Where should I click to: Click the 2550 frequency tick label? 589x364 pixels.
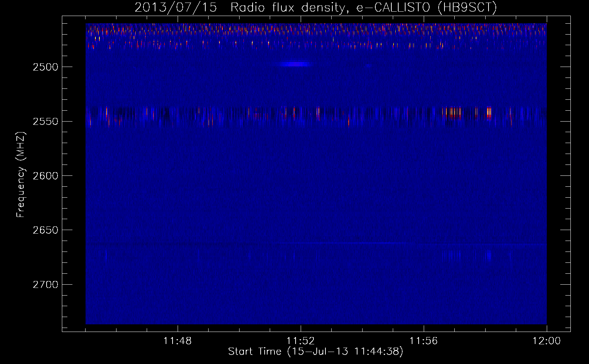click(46, 121)
